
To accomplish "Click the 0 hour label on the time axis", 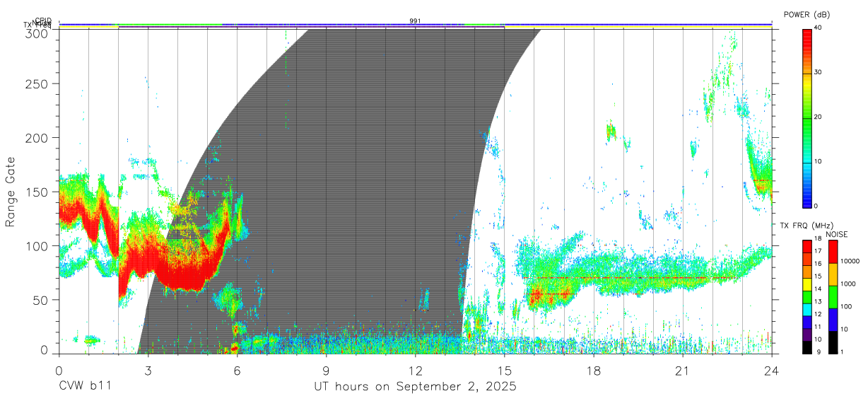I will [59, 370].
